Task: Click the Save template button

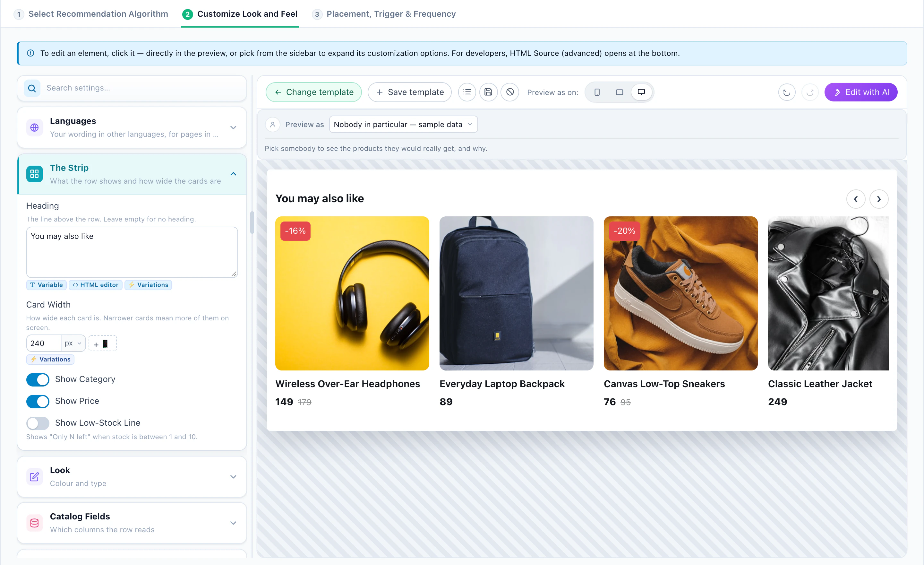Action: (409, 92)
